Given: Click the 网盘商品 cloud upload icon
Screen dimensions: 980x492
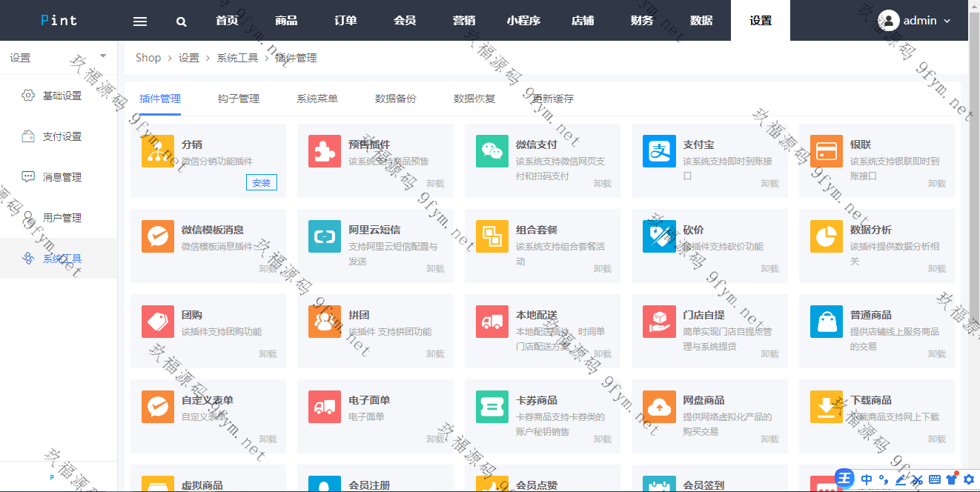Looking at the screenshot, I should point(659,407).
